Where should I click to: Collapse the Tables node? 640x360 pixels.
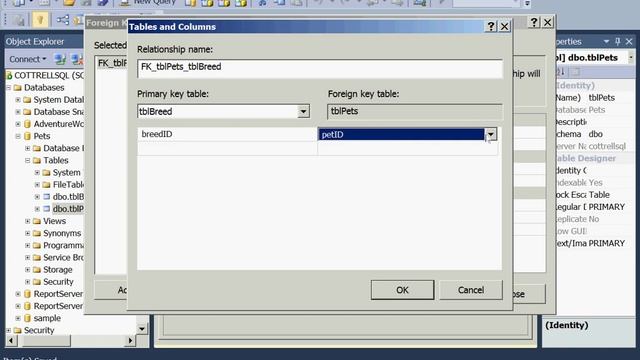(x=28, y=160)
